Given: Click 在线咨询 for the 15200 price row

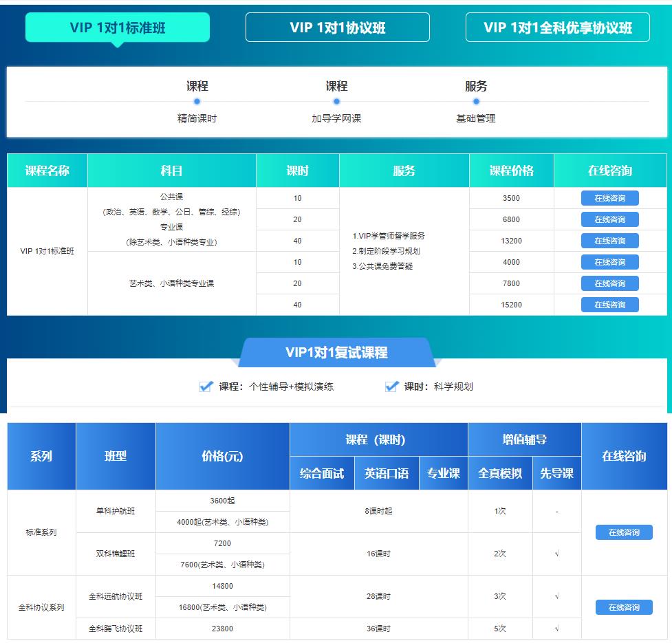Looking at the screenshot, I should 609,305.
